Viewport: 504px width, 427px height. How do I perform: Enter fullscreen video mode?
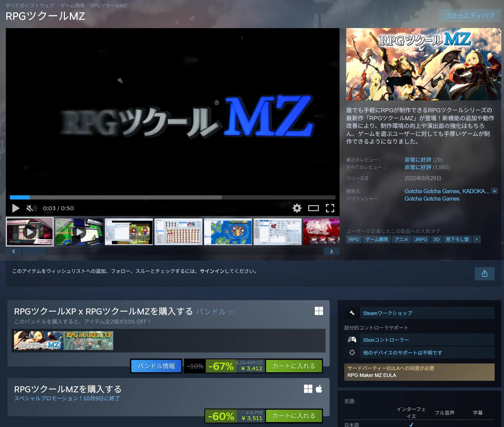[330, 208]
